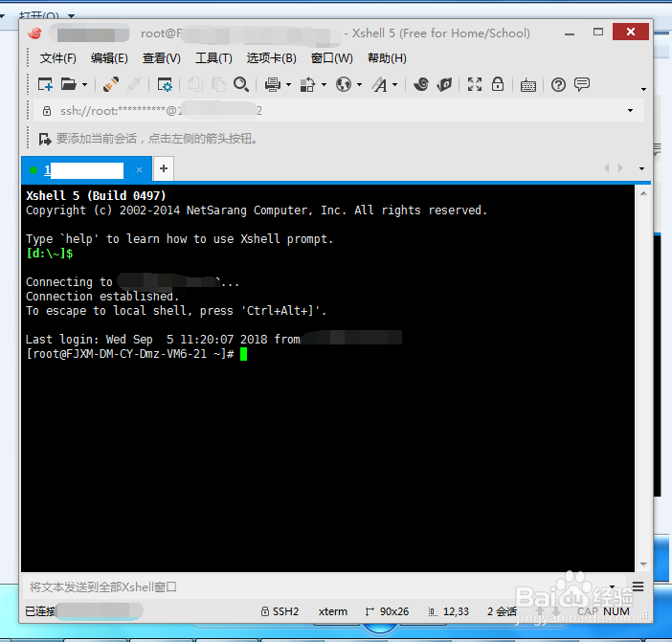Viewport: 672px width, 642px height.
Task: Click the feedback speech bubble icon
Action: [x=582, y=84]
